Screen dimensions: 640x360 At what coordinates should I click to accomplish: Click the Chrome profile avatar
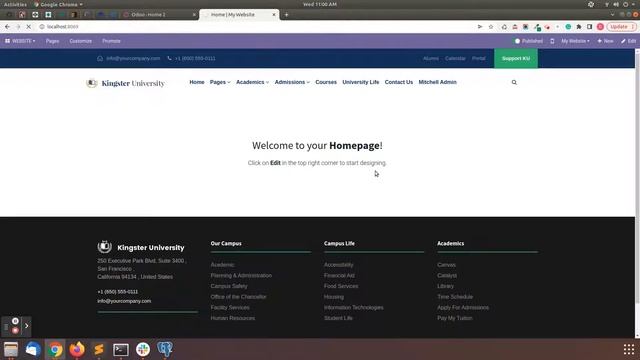click(x=600, y=27)
